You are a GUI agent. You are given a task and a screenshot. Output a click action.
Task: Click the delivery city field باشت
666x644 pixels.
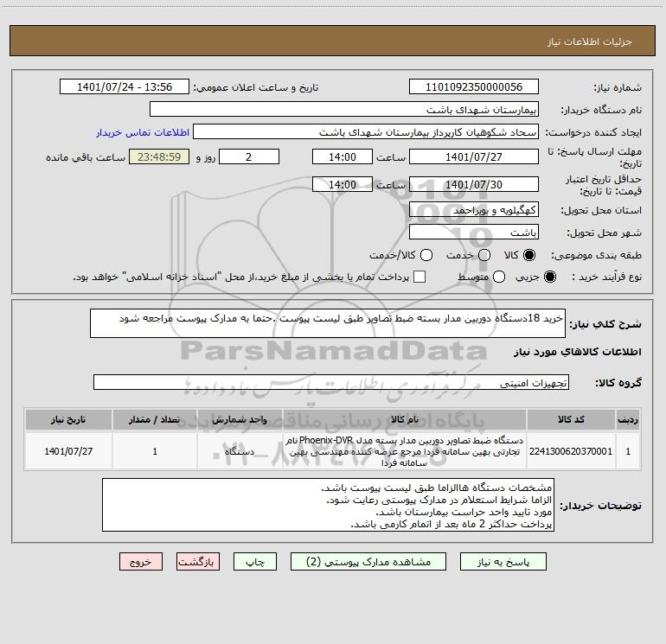click(x=474, y=232)
